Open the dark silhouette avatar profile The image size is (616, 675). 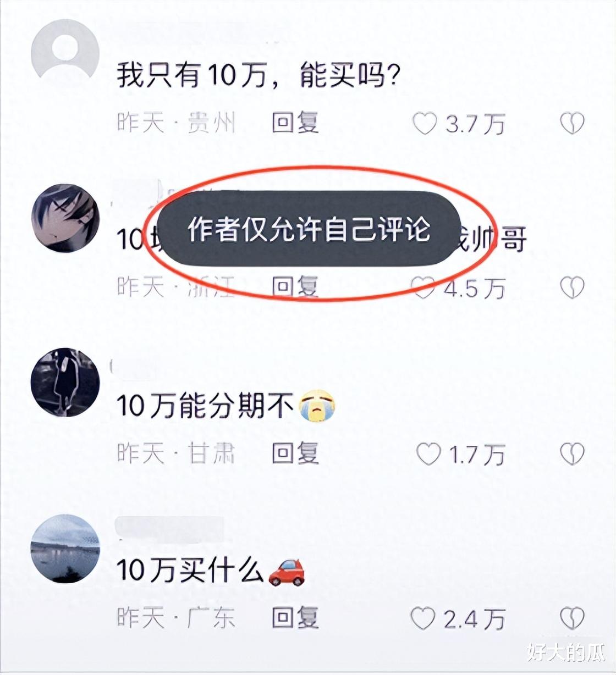(65, 382)
